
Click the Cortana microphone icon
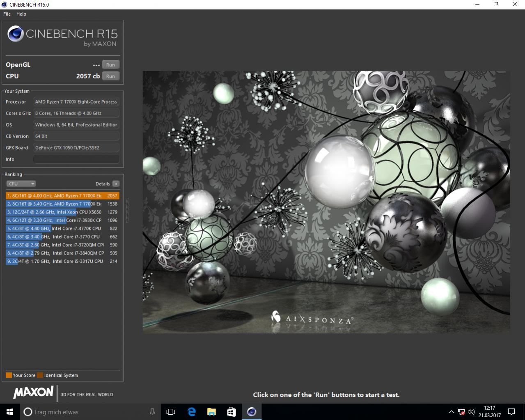[x=152, y=412]
